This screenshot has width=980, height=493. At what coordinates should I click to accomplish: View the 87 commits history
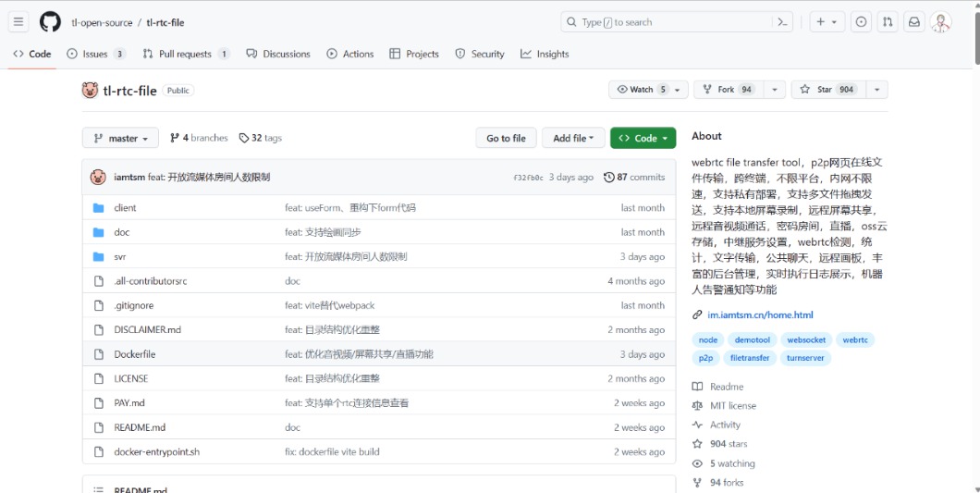633,177
